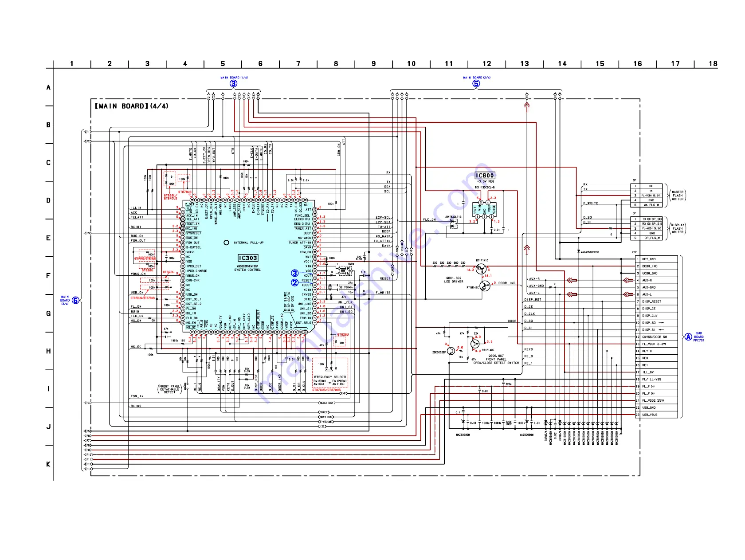Click AUX-GND on connector pin 5
Image resolution: width=745 pixels, height=560 pixels.
[x=649, y=287]
